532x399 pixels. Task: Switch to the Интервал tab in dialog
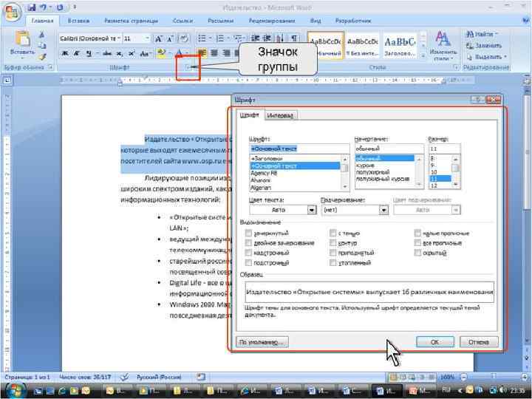[x=280, y=115]
